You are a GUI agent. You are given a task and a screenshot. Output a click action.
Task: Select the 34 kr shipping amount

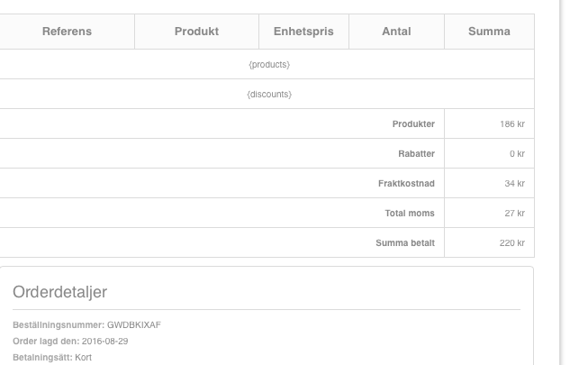click(514, 184)
